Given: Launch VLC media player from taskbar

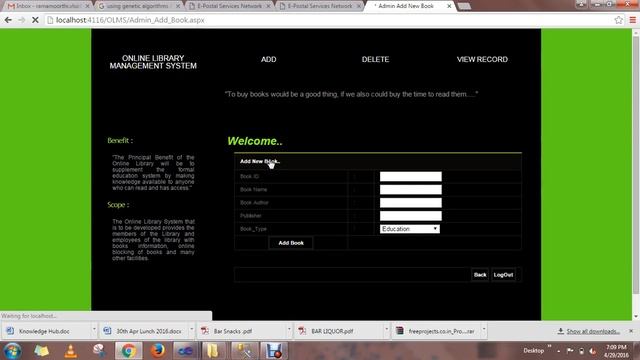Looking at the screenshot, I should 70,351.
